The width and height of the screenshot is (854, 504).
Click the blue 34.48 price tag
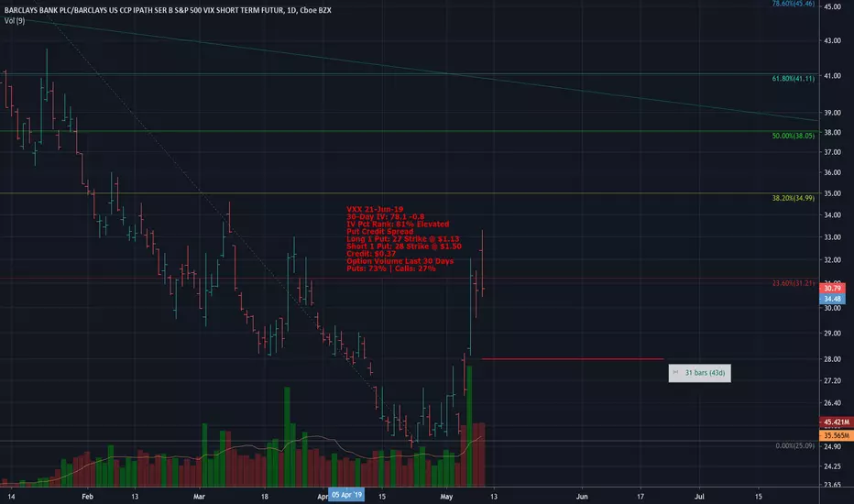coord(832,299)
